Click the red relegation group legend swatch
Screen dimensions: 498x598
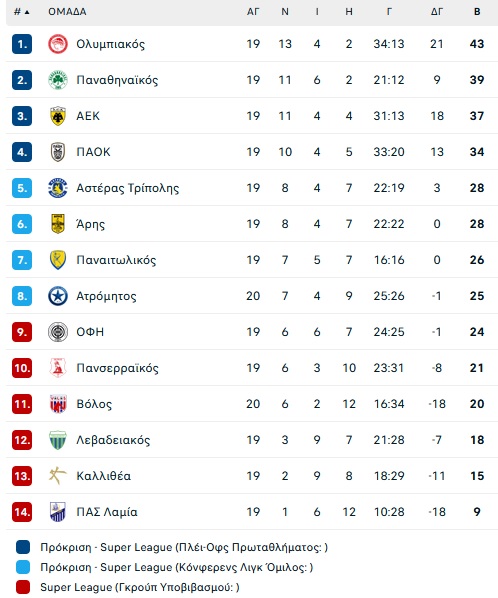(x=23, y=587)
